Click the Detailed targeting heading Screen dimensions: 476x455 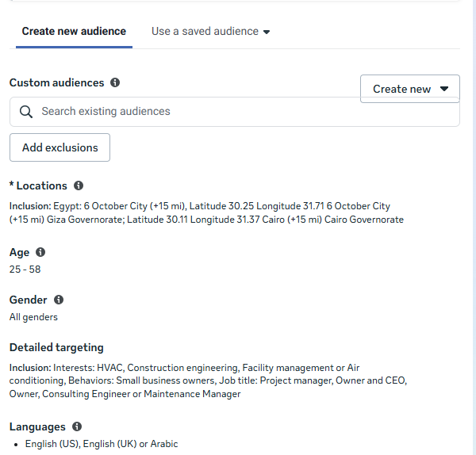[56, 347]
